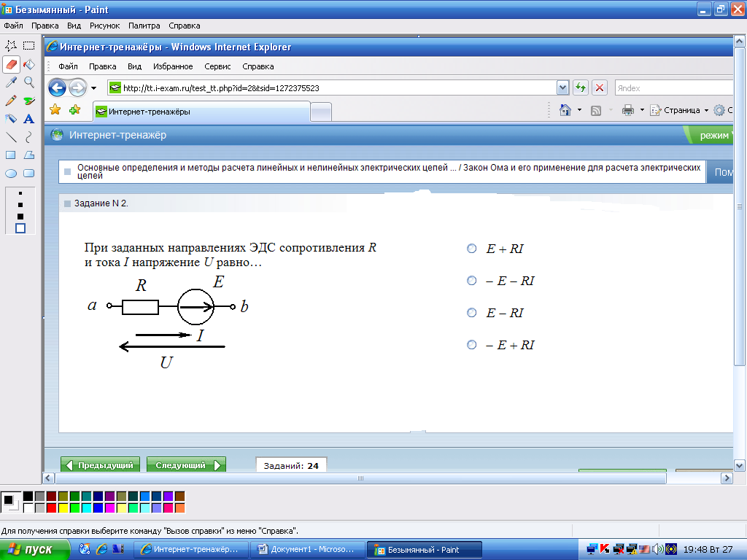Click the Favorites star icon in IE

point(55,110)
